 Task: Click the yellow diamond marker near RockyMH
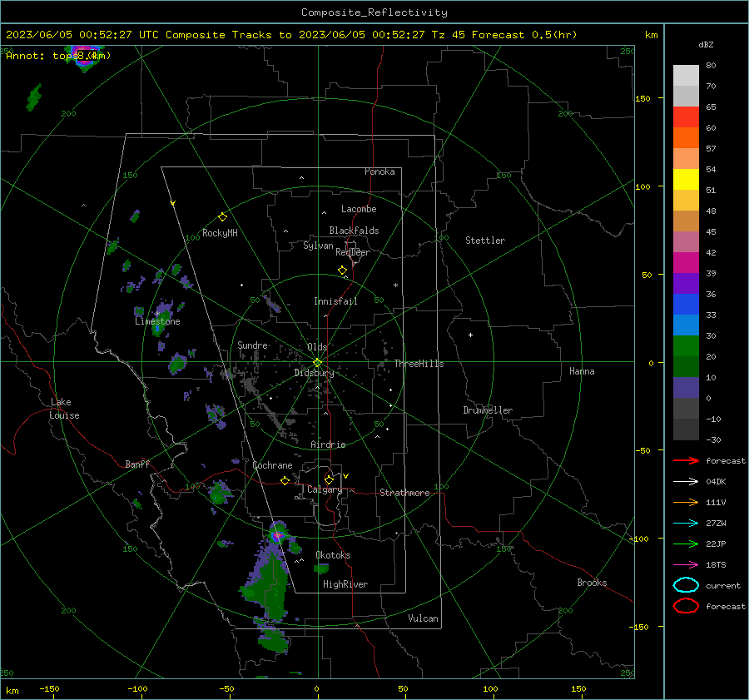(x=222, y=217)
